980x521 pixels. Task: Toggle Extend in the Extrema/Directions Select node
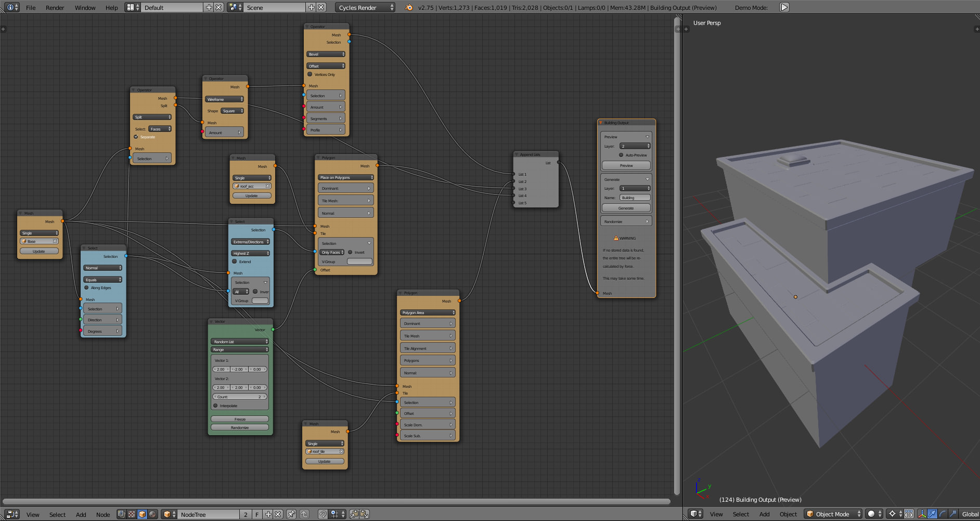coord(235,262)
